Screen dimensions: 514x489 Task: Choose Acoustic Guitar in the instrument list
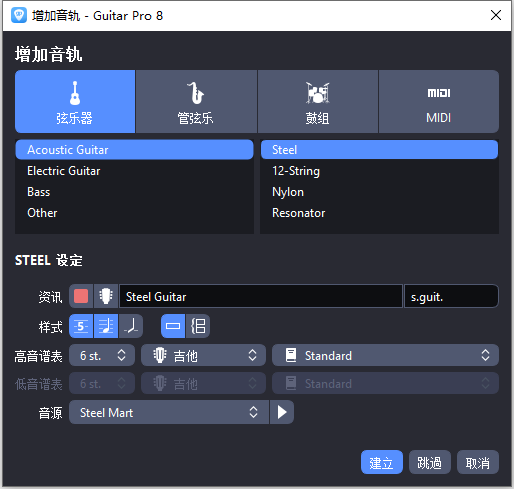pos(134,150)
